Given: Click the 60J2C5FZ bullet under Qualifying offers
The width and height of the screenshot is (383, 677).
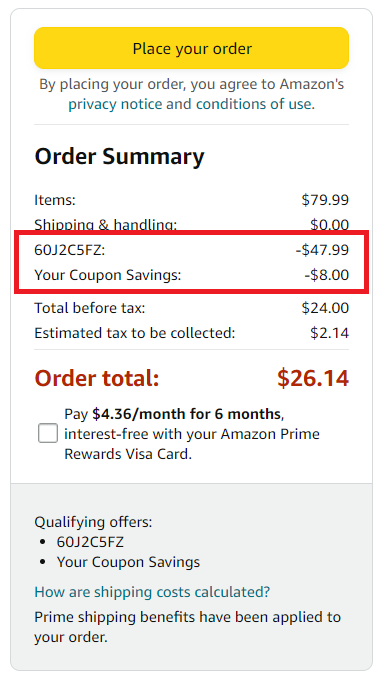Looking at the screenshot, I should click(90, 542).
